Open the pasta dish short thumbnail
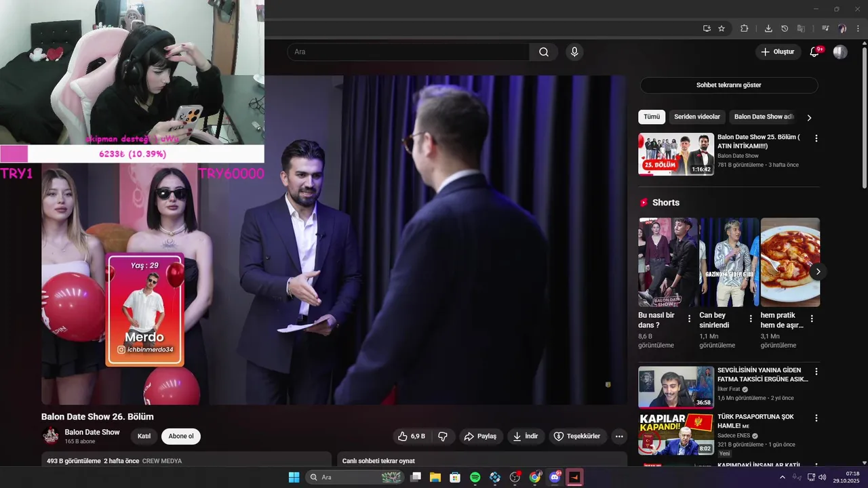868x488 pixels. point(790,262)
